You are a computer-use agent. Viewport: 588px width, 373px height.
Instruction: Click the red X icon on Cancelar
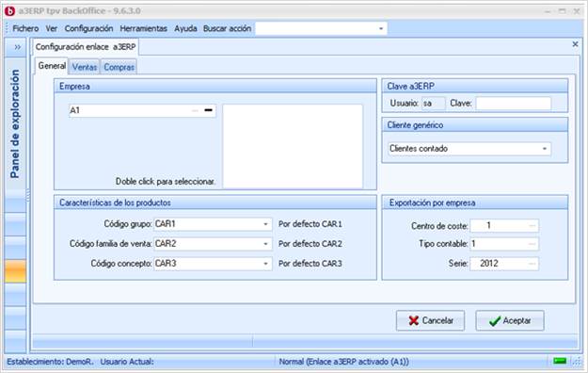(414, 321)
